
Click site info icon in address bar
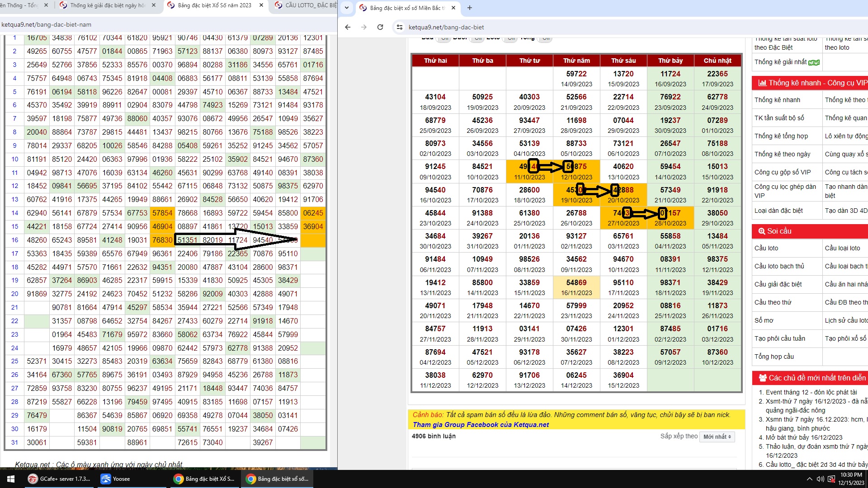tap(400, 27)
